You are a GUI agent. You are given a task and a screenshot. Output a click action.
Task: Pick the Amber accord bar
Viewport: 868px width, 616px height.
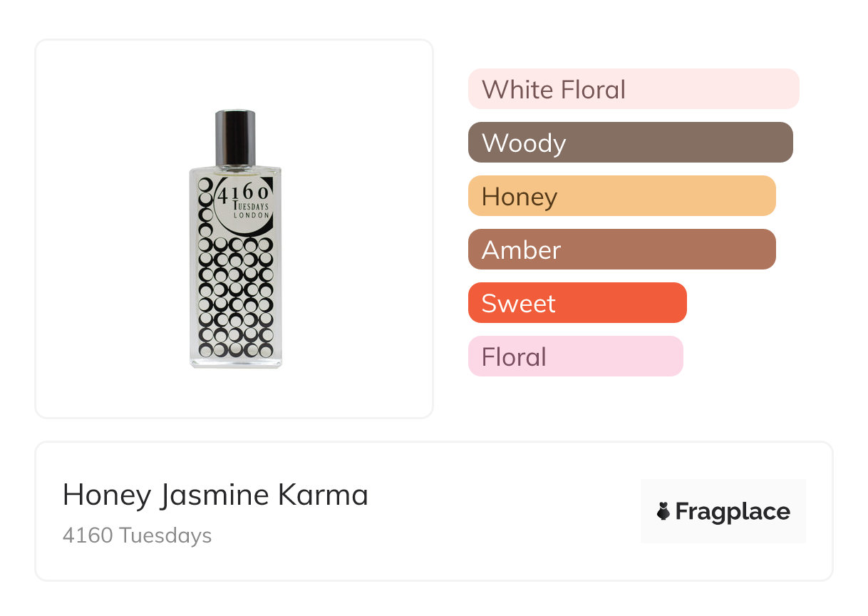coord(621,250)
